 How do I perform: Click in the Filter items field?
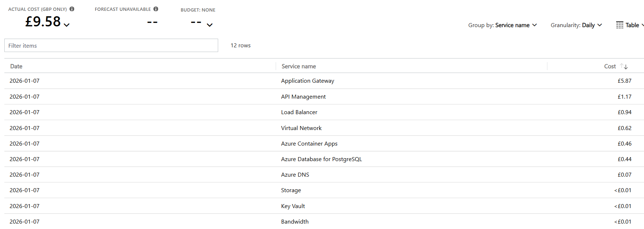pyautogui.click(x=111, y=46)
